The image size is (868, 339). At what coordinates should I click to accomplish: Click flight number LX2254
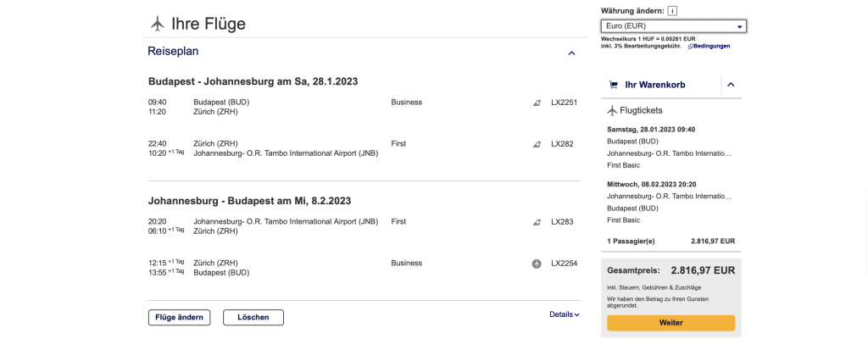point(564,264)
